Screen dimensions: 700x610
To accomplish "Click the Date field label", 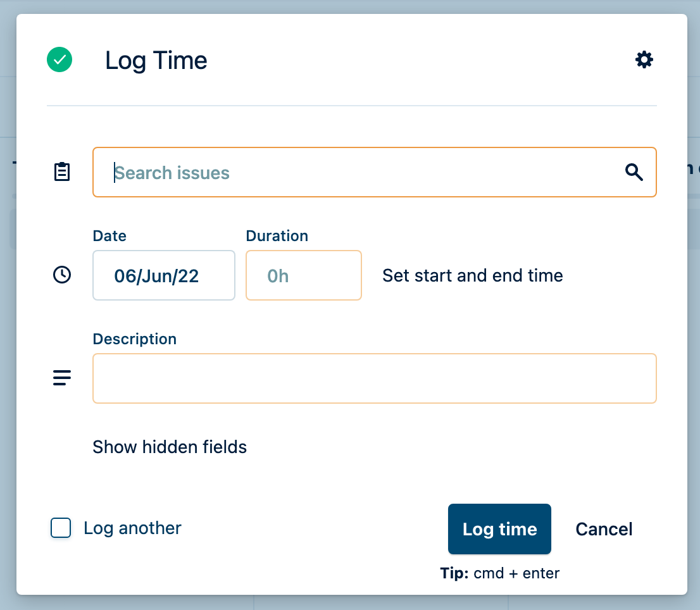I will [109, 236].
